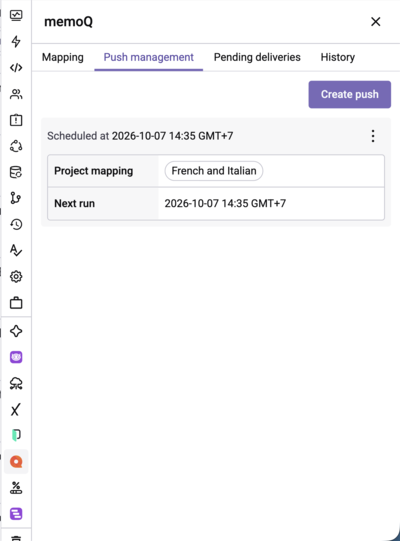Click the sync cycle sidebar icon
The width and height of the screenshot is (400, 541).
tap(16, 146)
